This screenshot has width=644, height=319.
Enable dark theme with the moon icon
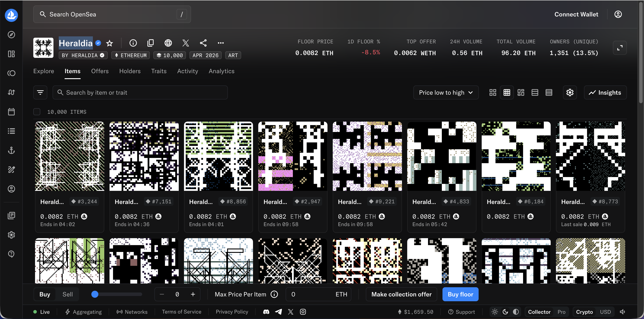(x=505, y=312)
